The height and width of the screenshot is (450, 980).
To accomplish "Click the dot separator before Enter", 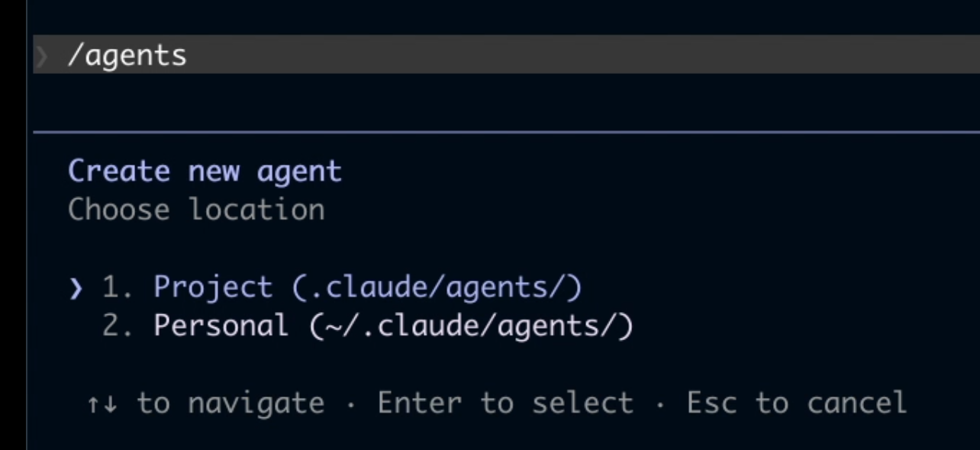I will tap(351, 404).
